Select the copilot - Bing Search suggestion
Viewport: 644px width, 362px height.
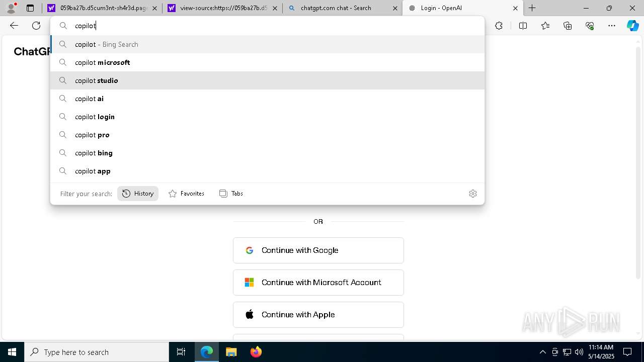point(267,44)
